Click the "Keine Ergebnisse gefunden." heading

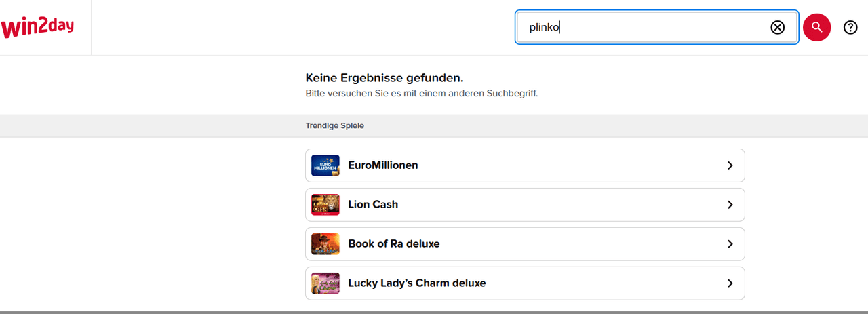pyautogui.click(x=384, y=78)
